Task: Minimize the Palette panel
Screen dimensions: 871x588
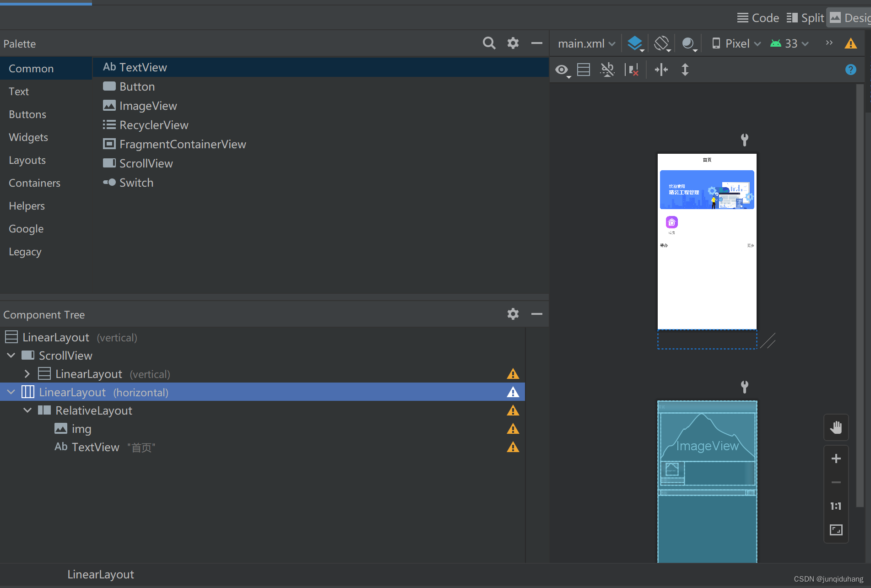Action: click(x=536, y=43)
